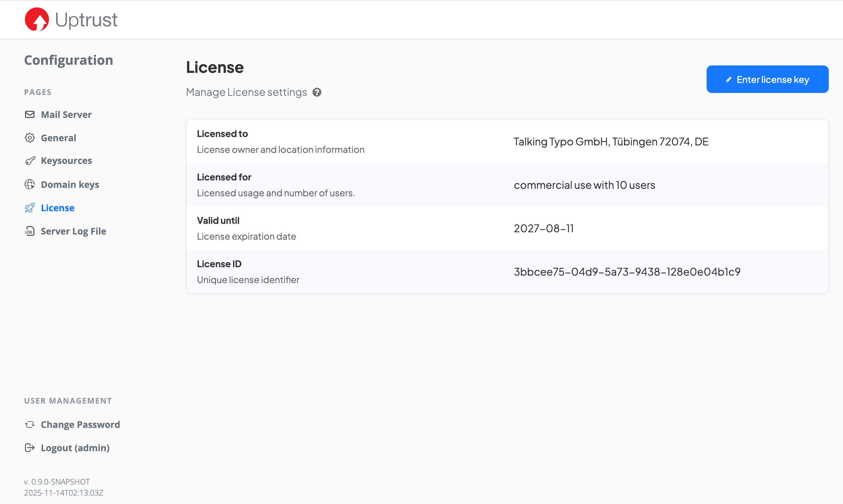Viewport: 843px width, 504px height.
Task: Click the Server Log File icon
Action: click(x=30, y=231)
